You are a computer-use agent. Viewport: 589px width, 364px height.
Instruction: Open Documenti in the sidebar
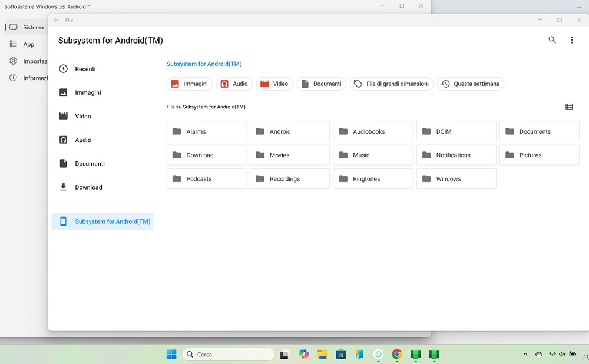click(x=102, y=163)
